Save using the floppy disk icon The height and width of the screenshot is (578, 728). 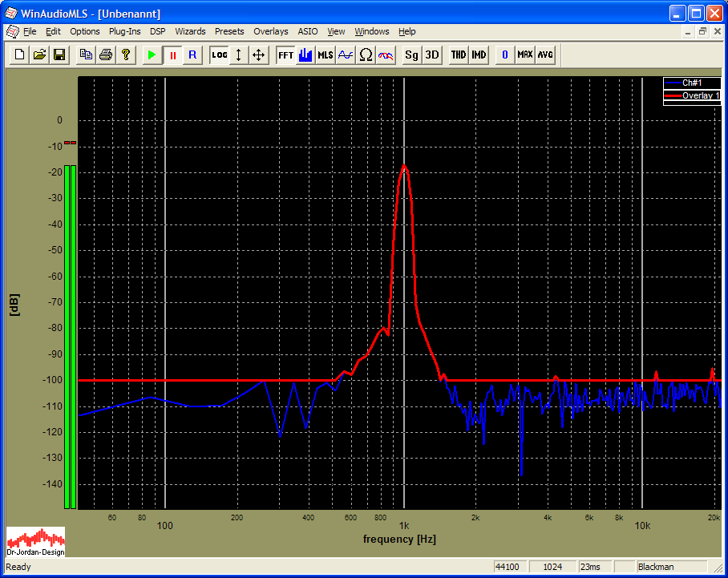(x=59, y=55)
